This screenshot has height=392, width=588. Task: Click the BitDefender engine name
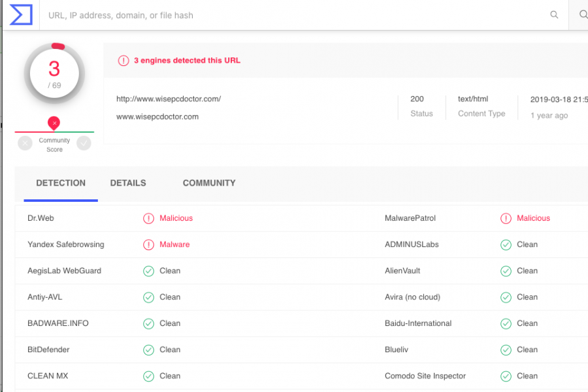48,350
